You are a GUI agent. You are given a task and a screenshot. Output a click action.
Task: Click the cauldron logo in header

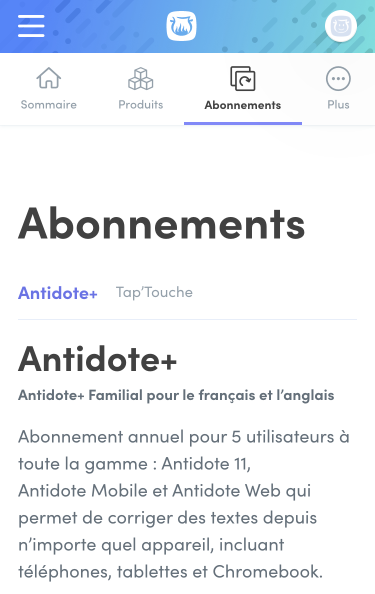tap(181, 26)
